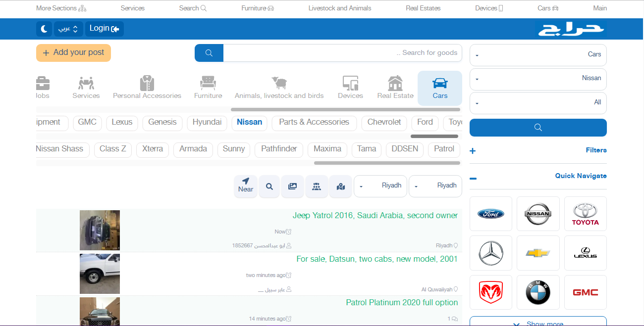Select the Ford brand chip
The width and height of the screenshot is (644, 326).
(425, 123)
